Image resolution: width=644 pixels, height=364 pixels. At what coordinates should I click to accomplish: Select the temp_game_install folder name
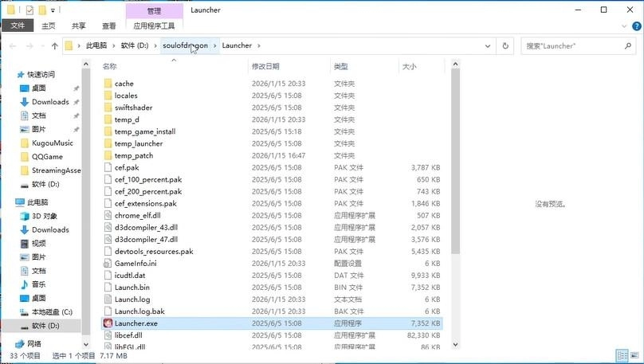pos(145,131)
